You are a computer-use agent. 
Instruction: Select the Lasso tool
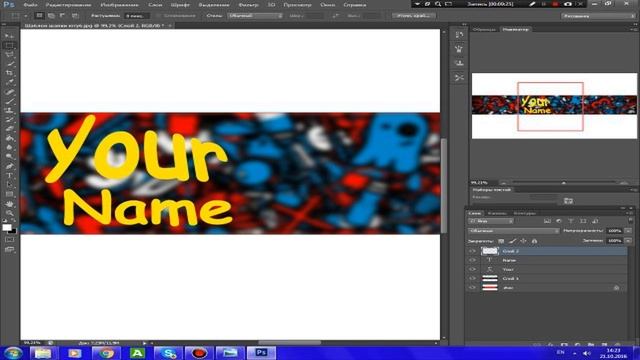click(x=9, y=54)
